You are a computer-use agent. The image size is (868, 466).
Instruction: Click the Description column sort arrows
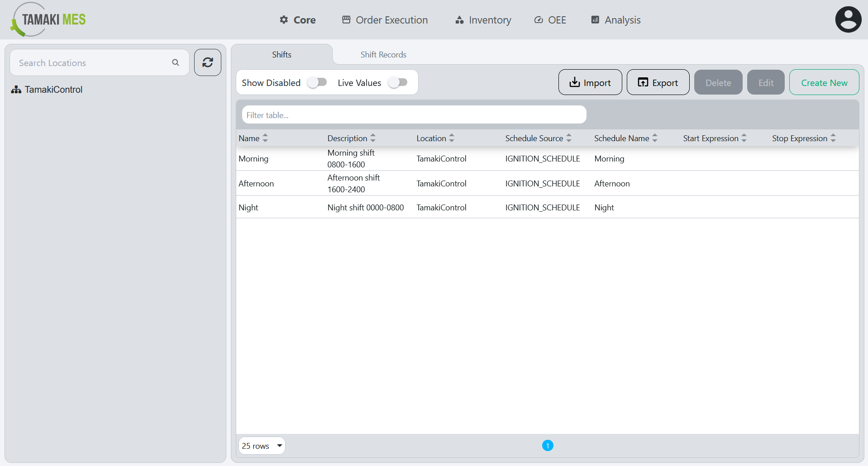click(372, 138)
